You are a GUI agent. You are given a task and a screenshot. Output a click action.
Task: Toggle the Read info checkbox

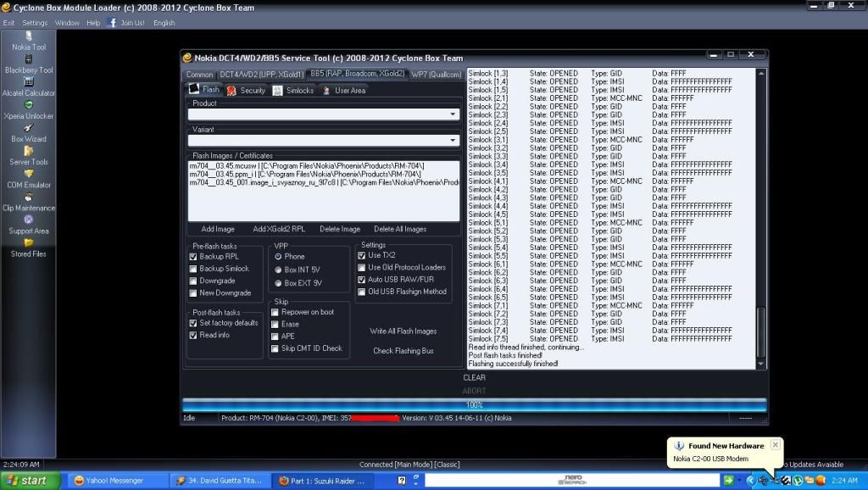click(193, 336)
